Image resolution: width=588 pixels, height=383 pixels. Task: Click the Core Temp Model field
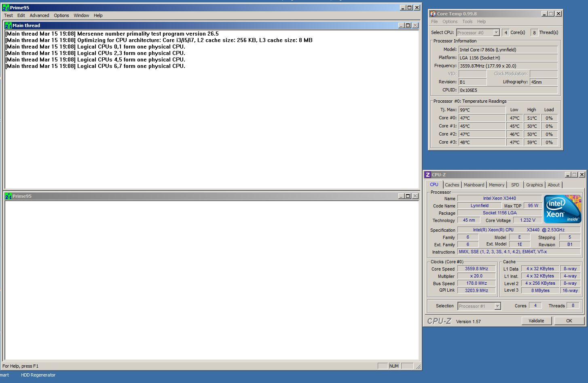tap(508, 50)
